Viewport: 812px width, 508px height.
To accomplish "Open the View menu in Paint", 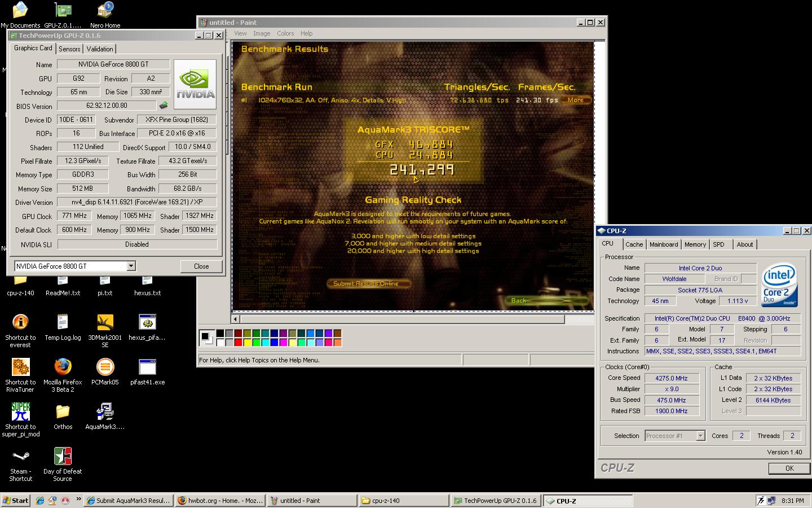I will [240, 33].
